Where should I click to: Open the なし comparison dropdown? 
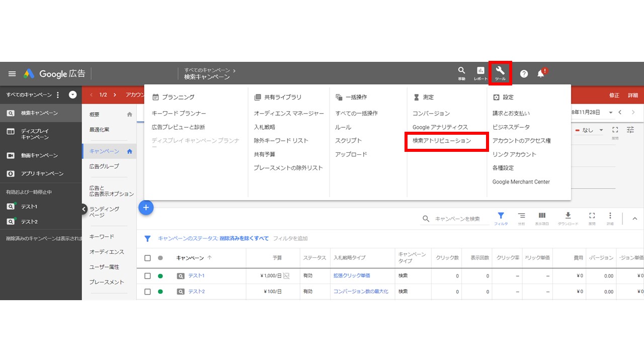(591, 130)
